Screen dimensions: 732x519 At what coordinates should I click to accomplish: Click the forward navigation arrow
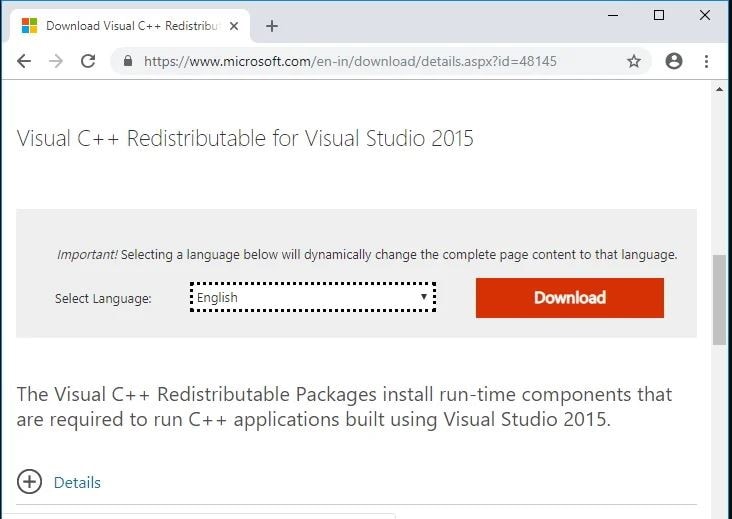pyautogui.click(x=56, y=61)
